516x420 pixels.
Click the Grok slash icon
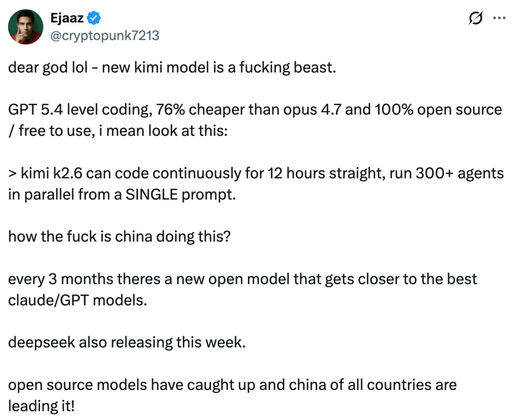475,19
